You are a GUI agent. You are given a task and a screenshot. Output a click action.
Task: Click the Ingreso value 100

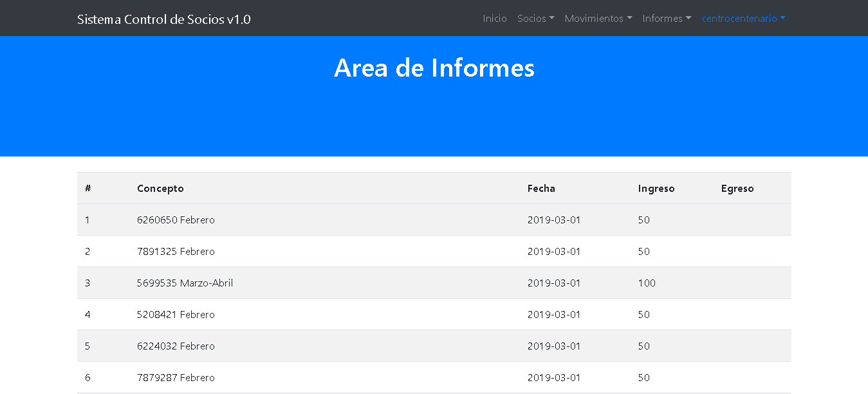647,283
